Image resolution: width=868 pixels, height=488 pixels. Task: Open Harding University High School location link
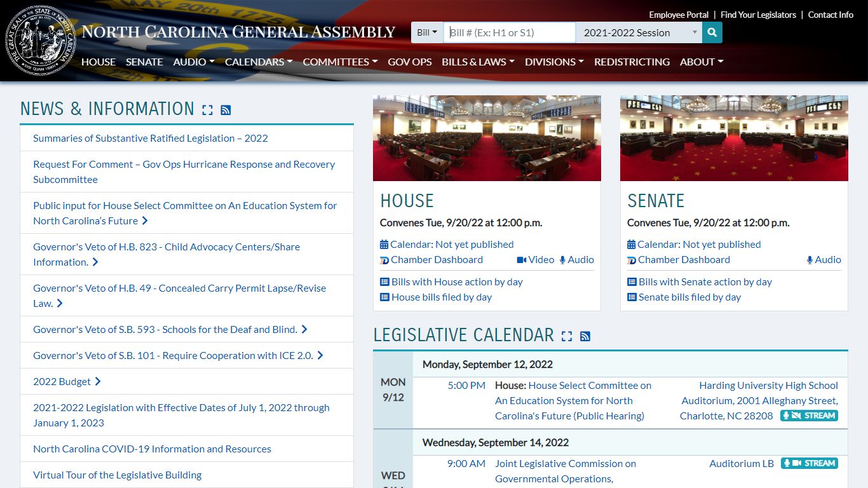point(759,400)
